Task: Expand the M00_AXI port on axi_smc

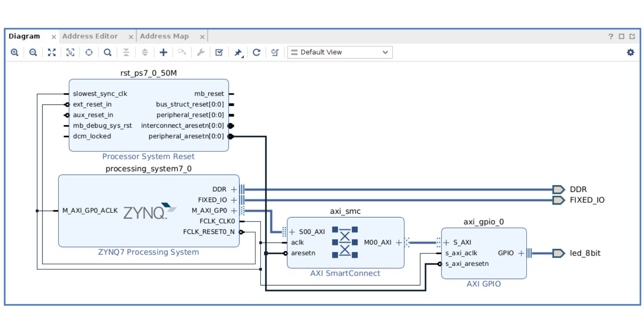Action: [x=398, y=243]
